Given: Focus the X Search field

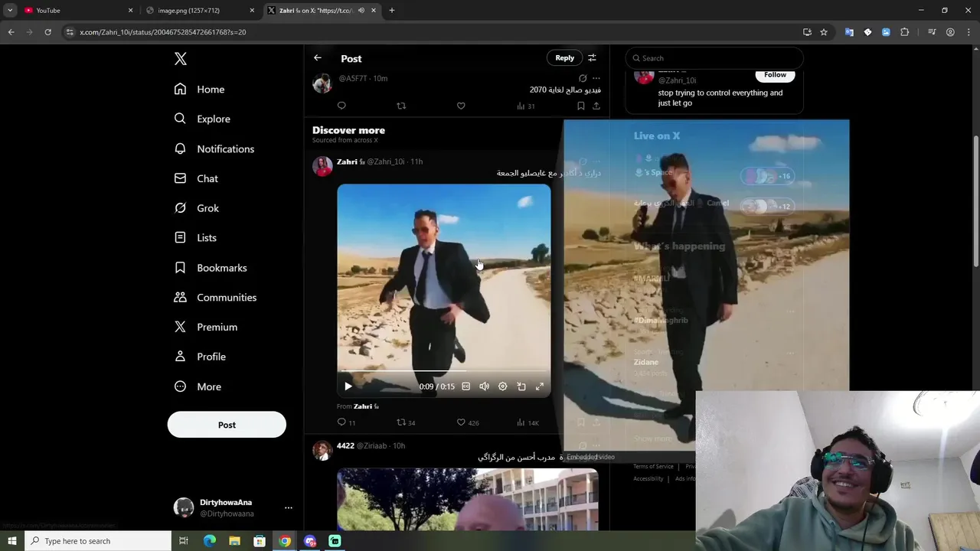Looking at the screenshot, I should tap(714, 58).
